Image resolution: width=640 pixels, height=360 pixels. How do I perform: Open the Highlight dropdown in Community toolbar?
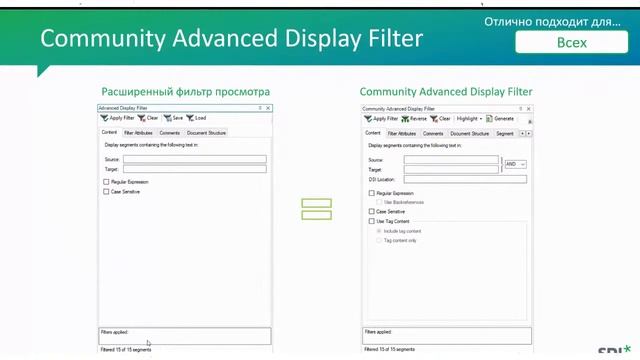469,119
